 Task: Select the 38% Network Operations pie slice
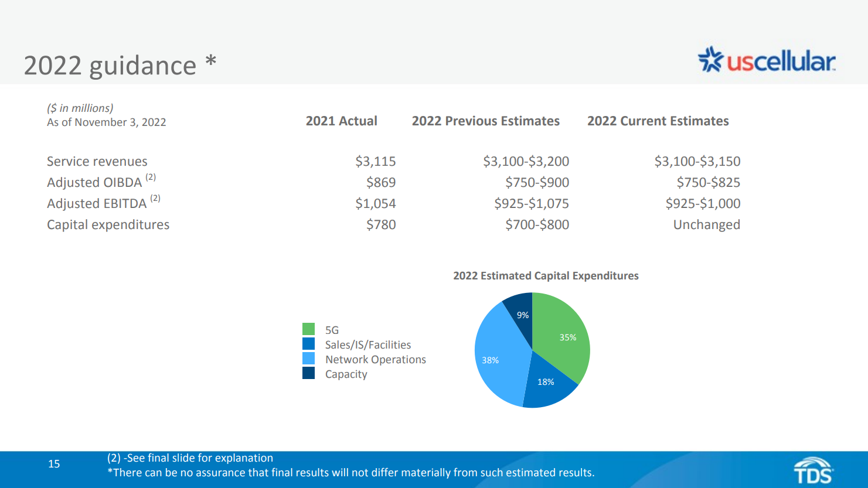497,357
